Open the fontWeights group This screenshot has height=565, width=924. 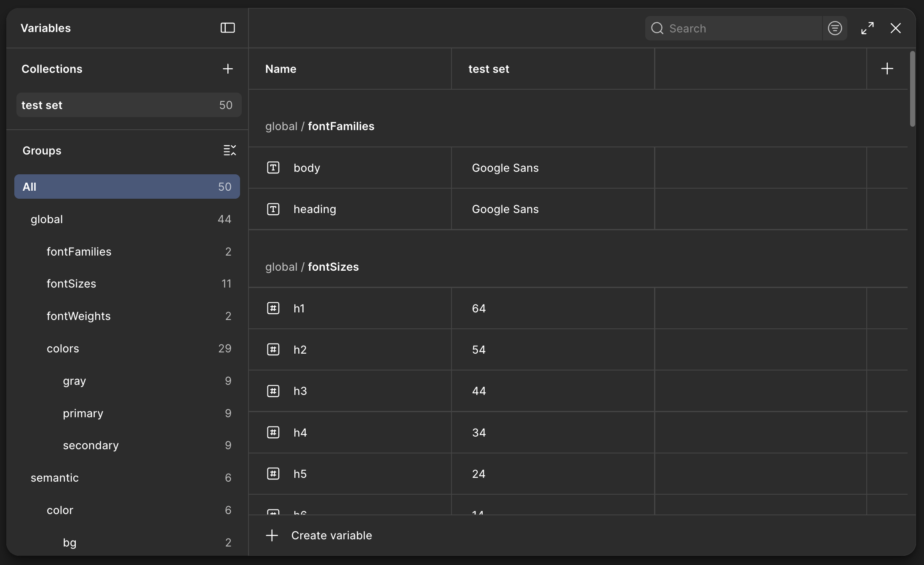(127, 316)
